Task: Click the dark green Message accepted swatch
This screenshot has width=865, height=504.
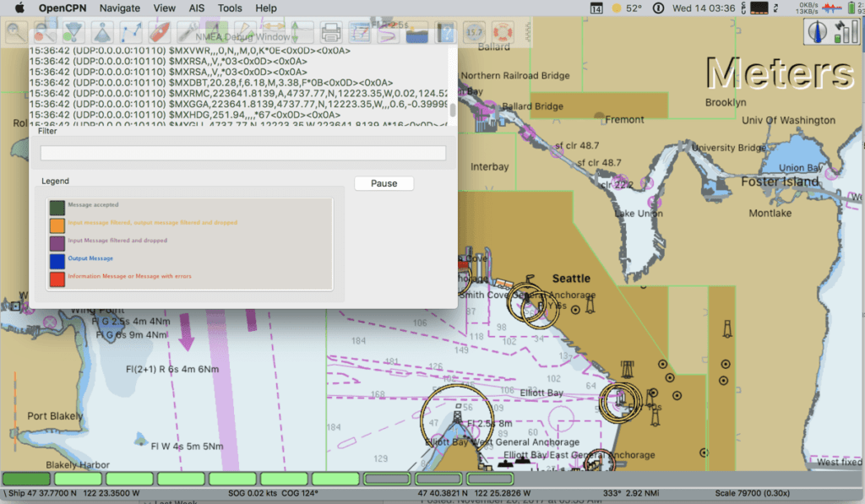Action: tap(57, 208)
